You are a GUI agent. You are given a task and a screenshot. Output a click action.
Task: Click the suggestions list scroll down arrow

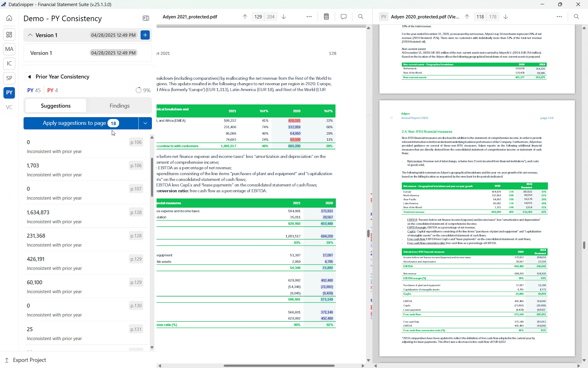[x=152, y=348]
